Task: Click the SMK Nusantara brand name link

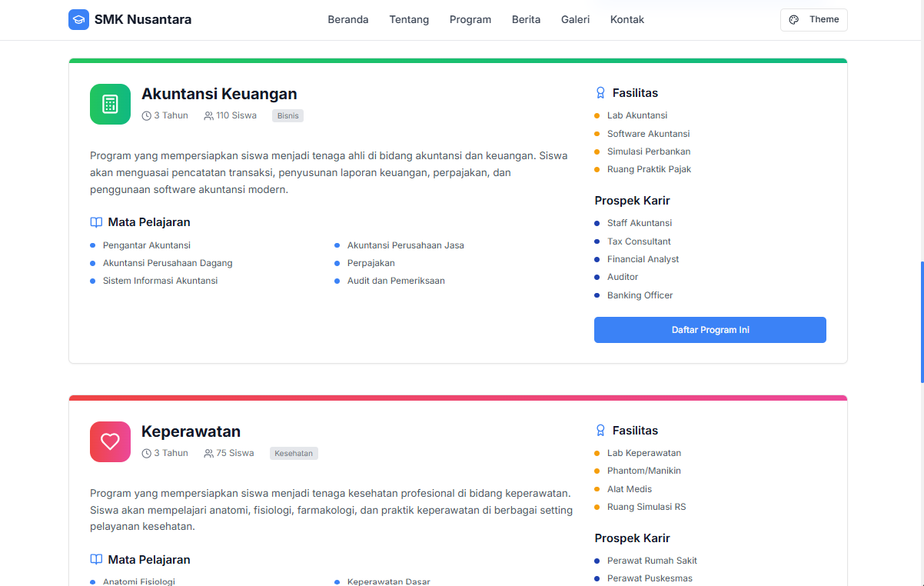Action: tap(143, 20)
